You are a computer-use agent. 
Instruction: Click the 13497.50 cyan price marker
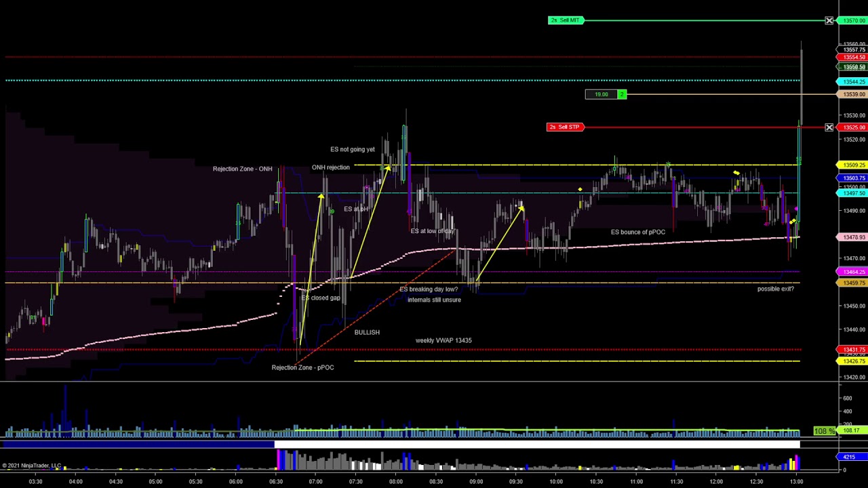pos(852,193)
